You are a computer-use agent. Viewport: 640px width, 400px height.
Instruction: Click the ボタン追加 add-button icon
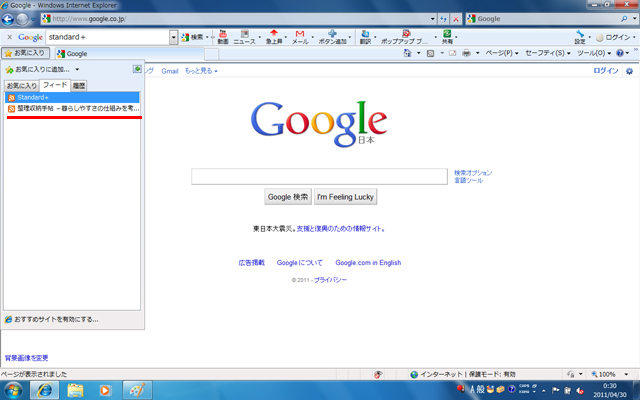(x=332, y=37)
